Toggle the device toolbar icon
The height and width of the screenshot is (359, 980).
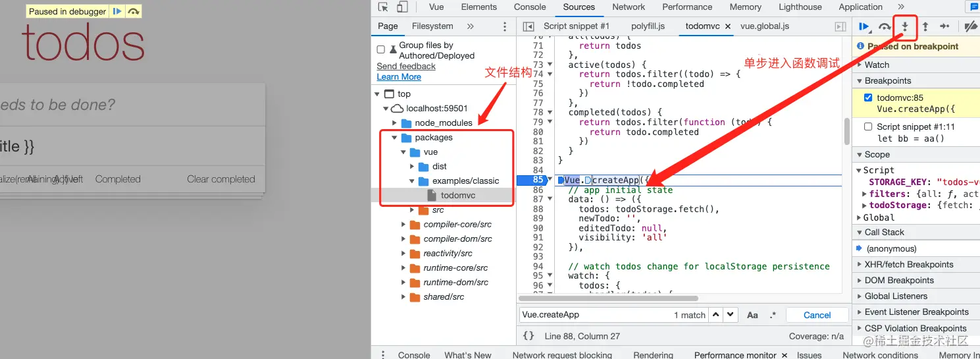point(401,7)
